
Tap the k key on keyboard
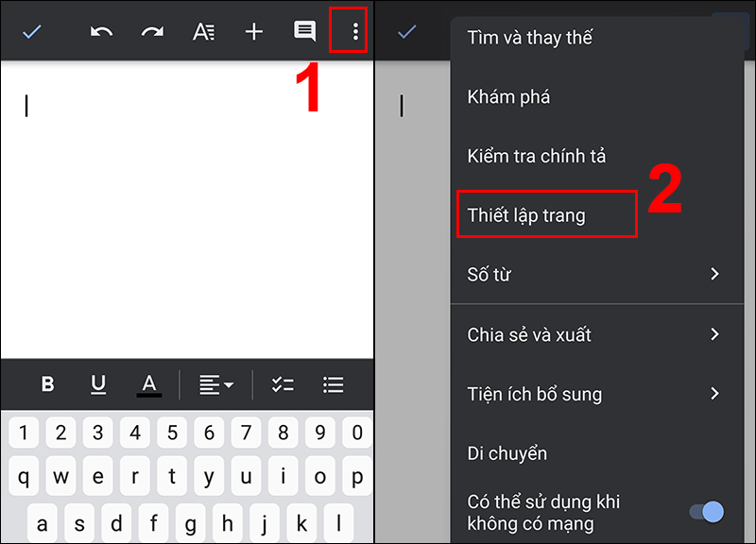click(301, 523)
